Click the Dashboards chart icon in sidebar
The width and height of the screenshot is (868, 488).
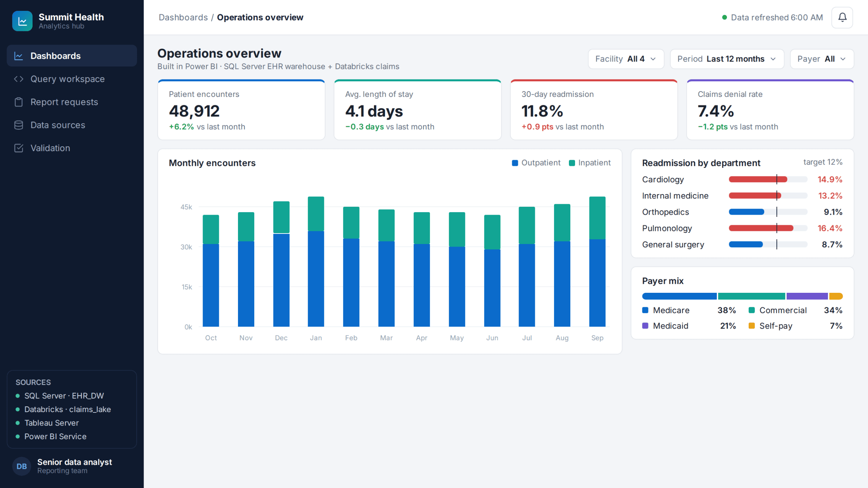point(18,56)
